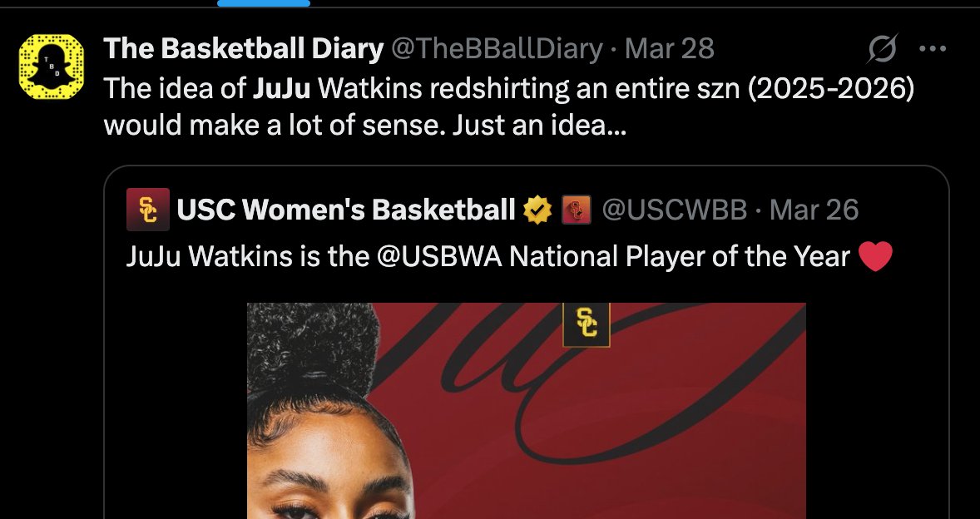This screenshot has width=980, height=519.
Task: Open the Mar 26 quoted post timestamp
Action: coord(814,210)
